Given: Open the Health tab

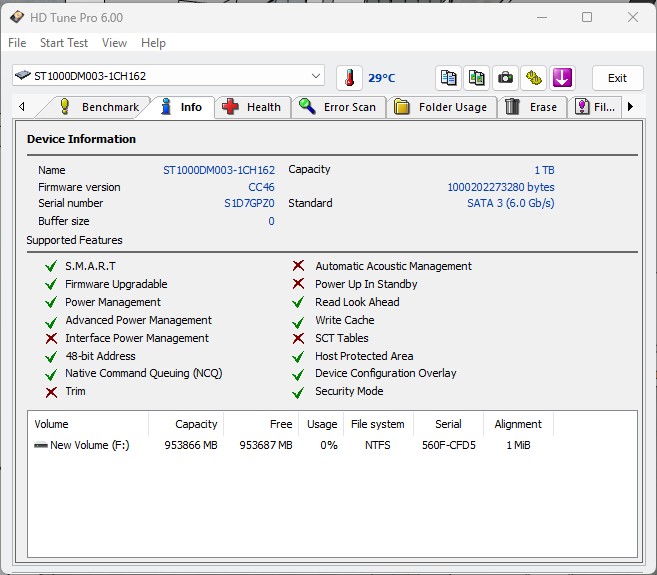Looking at the screenshot, I should tap(252, 107).
